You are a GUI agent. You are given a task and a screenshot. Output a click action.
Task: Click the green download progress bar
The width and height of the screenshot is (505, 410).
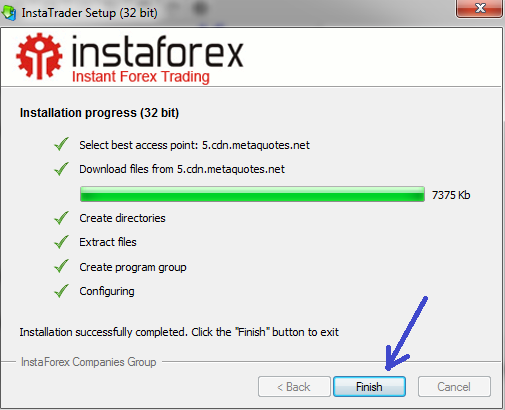(252, 194)
